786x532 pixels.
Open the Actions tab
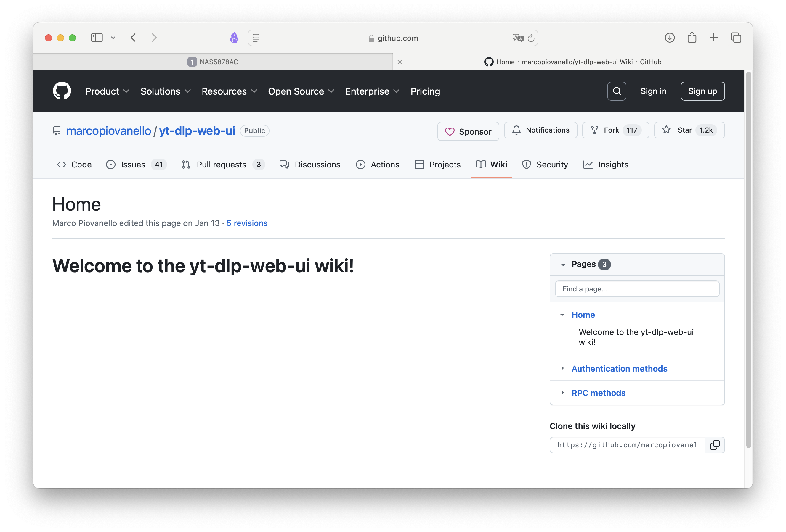[x=377, y=165]
